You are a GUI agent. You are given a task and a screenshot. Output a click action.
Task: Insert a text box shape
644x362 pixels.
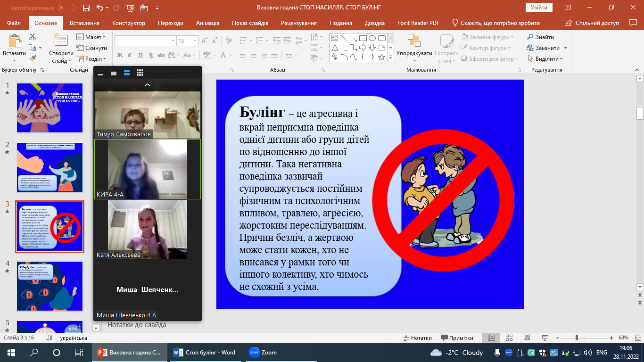(334, 38)
